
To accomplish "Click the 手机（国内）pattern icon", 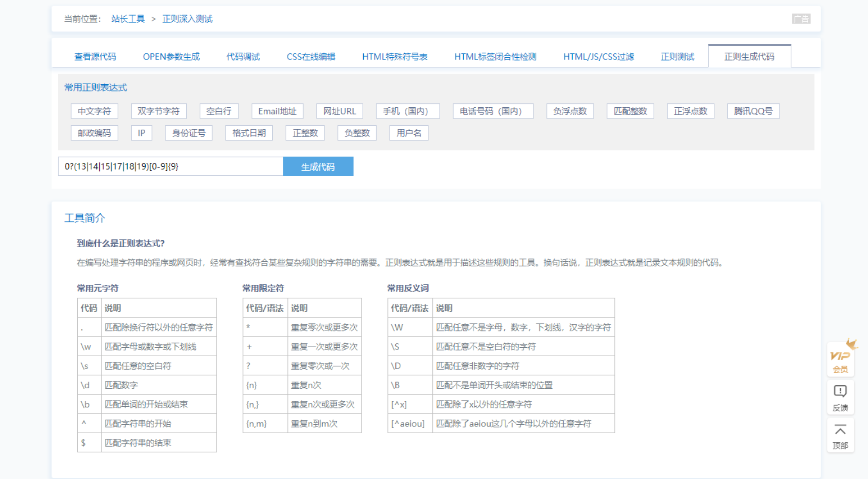I will pyautogui.click(x=406, y=112).
